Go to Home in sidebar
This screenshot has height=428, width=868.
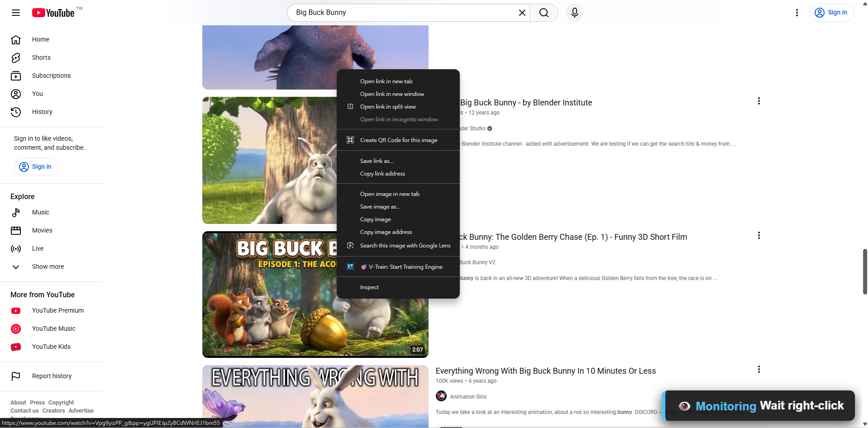52,39
